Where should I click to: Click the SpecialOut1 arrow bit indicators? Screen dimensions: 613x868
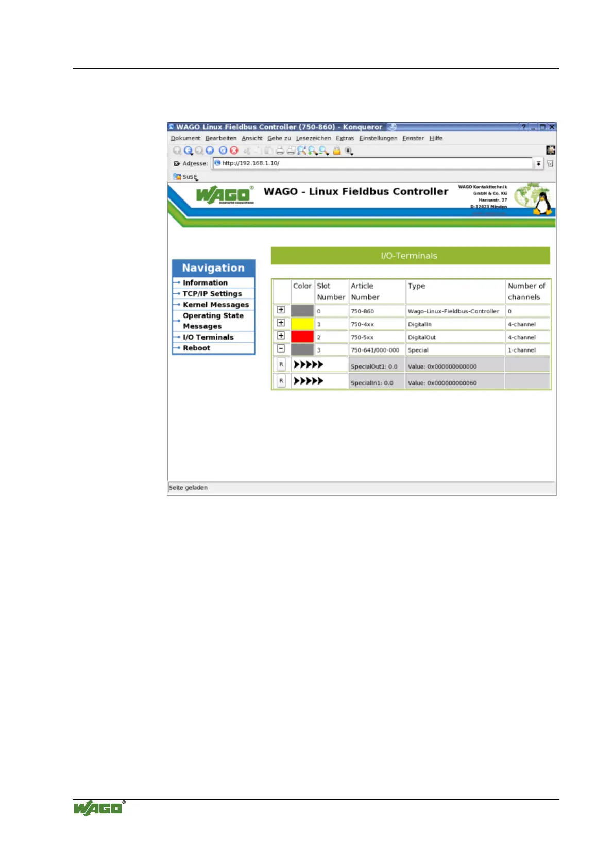click(308, 364)
